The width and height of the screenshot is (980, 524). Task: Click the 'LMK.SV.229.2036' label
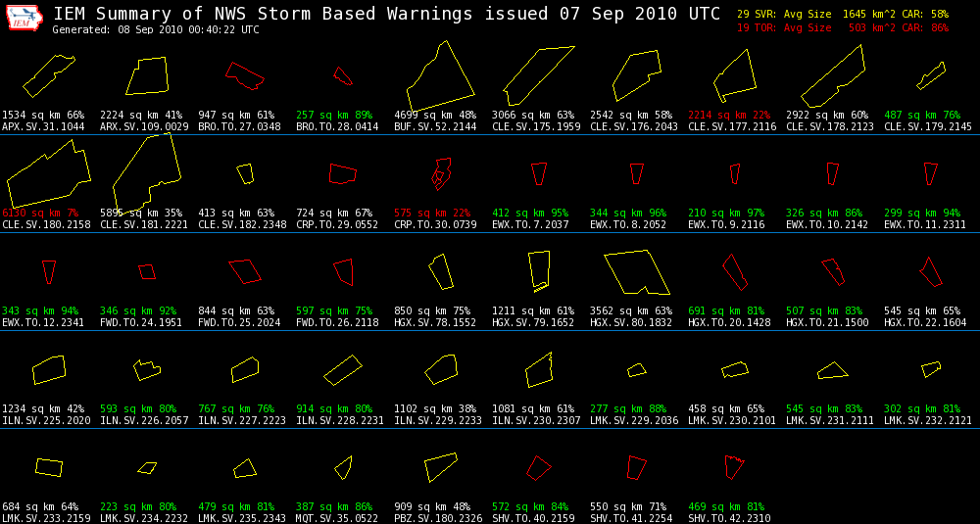[x=634, y=421]
